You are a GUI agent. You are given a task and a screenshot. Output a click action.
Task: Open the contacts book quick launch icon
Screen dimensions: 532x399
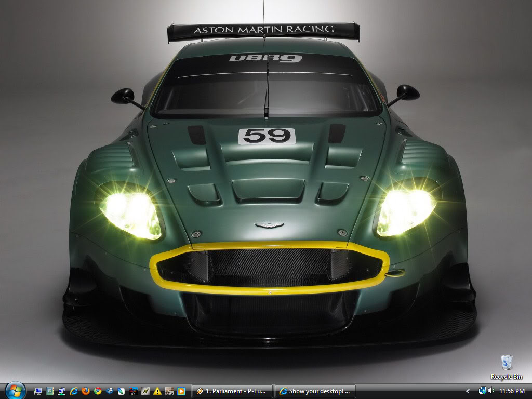[x=50, y=391]
